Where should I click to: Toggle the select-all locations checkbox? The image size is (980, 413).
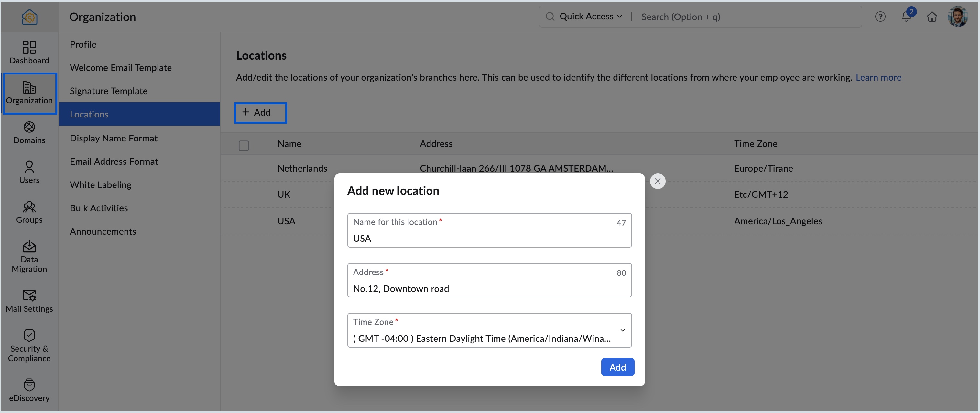click(244, 145)
